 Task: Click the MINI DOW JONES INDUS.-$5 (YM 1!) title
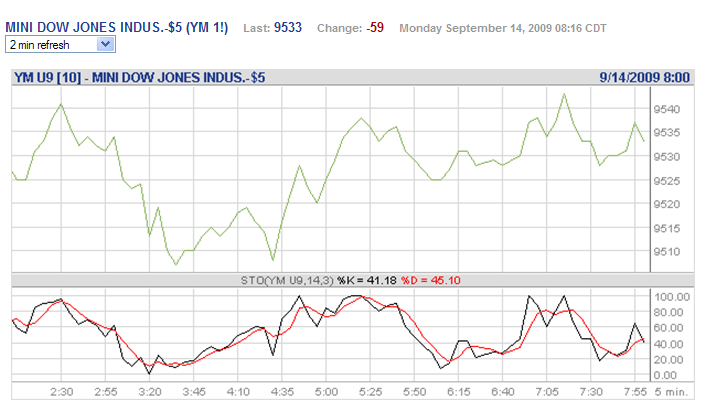click(117, 27)
